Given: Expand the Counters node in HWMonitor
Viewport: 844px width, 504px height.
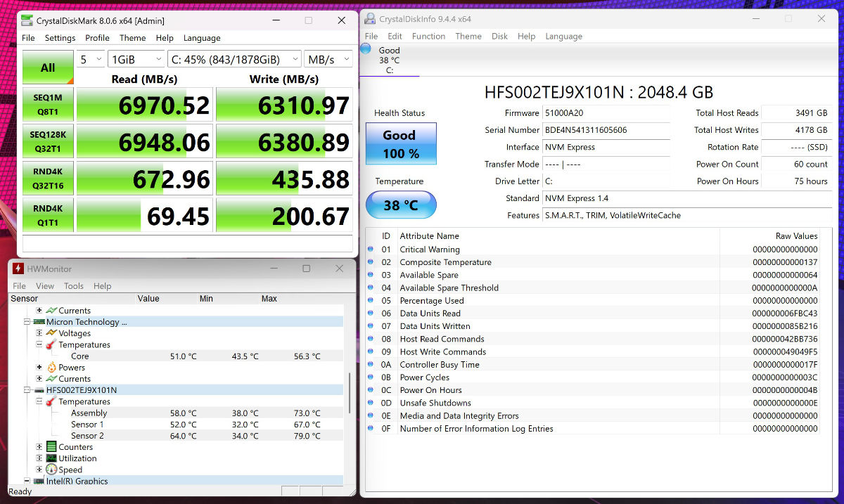Looking at the screenshot, I should 39,447.
